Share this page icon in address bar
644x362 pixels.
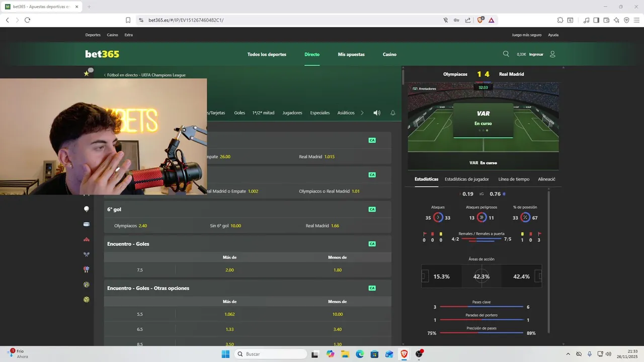pos(468,20)
